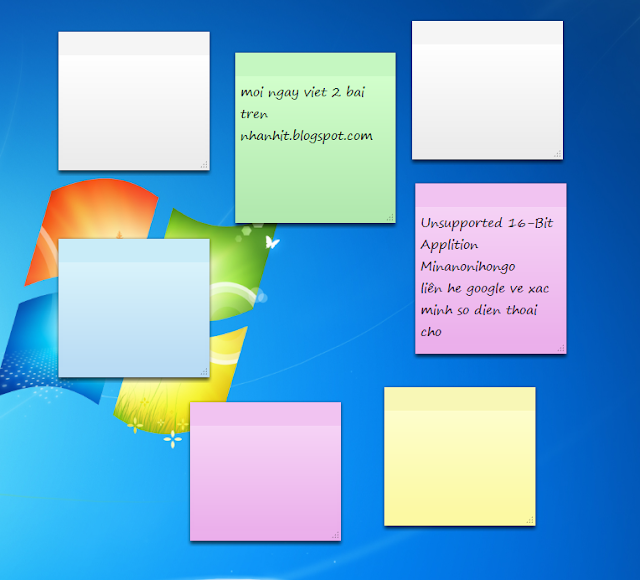This screenshot has height=580, width=640.
Task: Click the line 'minh so dien thoai'
Action: pyautogui.click(x=478, y=310)
